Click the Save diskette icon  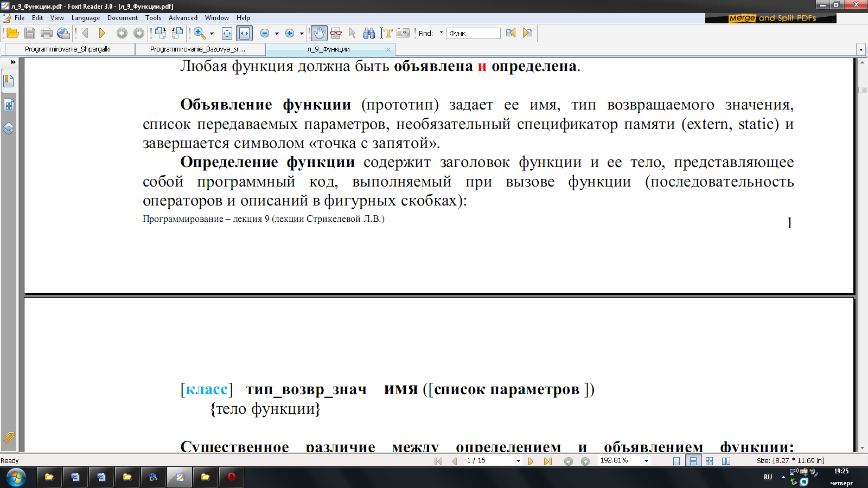point(30,33)
